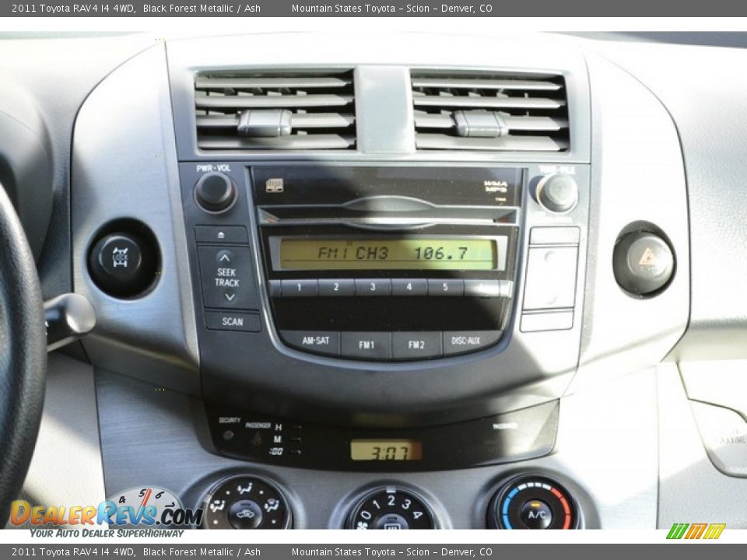Switch to DISC-AUX source
Image resolution: width=747 pixels, height=560 pixels.
click(467, 341)
